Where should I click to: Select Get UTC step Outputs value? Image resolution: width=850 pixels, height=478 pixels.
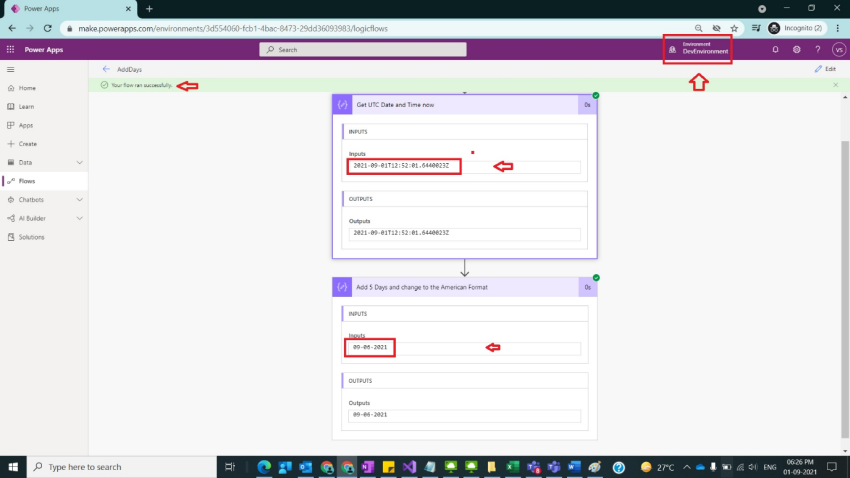coord(464,233)
